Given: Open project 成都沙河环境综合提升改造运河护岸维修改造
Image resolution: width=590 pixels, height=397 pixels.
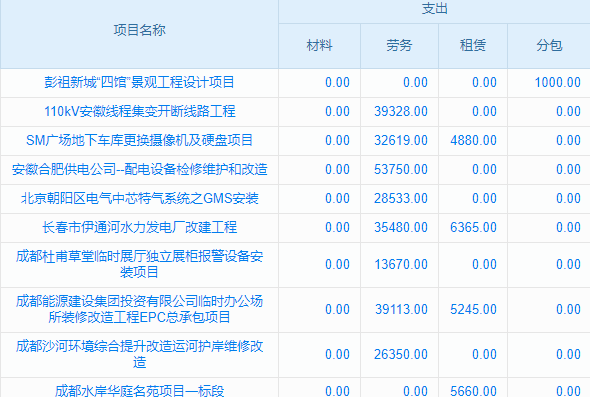Looking at the screenshot, I should (x=139, y=354).
